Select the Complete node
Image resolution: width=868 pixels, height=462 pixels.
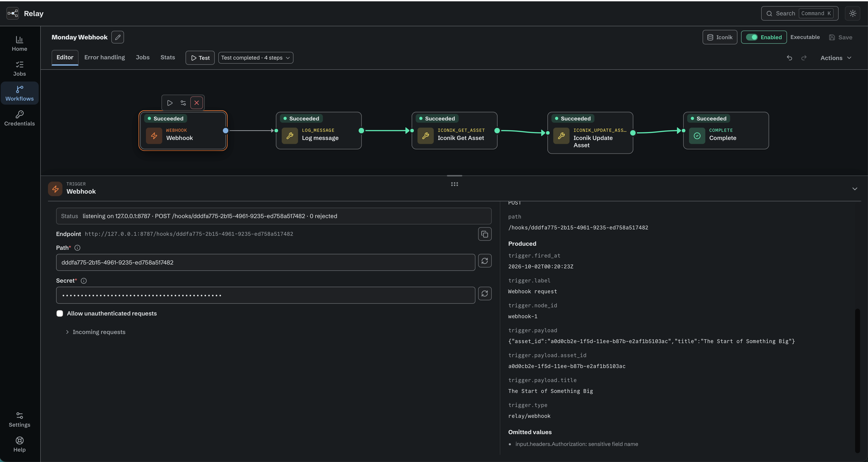[726, 130]
